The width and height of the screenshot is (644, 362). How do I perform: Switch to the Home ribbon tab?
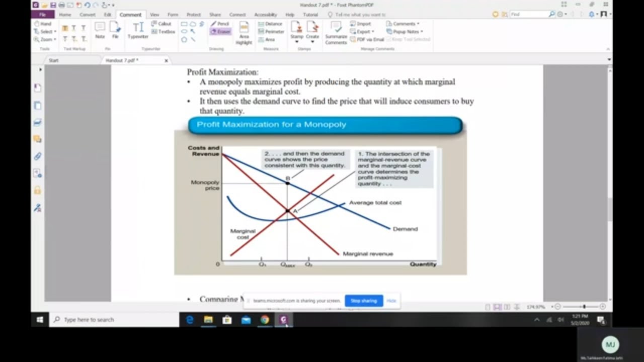[65, 15]
